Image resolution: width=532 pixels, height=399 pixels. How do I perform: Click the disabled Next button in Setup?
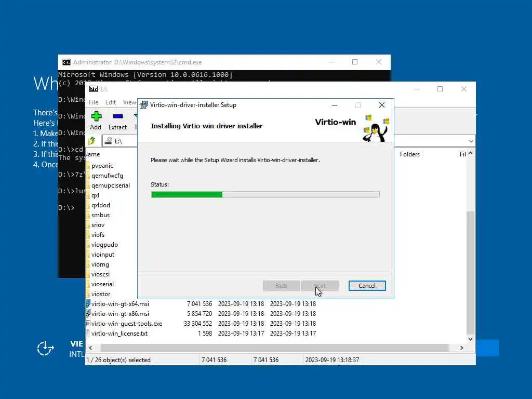[320, 286]
